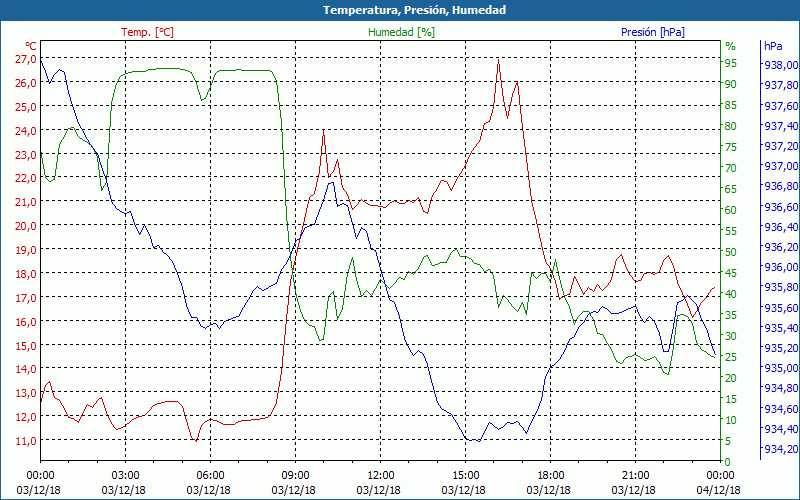
Task: Click the green '60' humidity tick label
Action: 731,210
